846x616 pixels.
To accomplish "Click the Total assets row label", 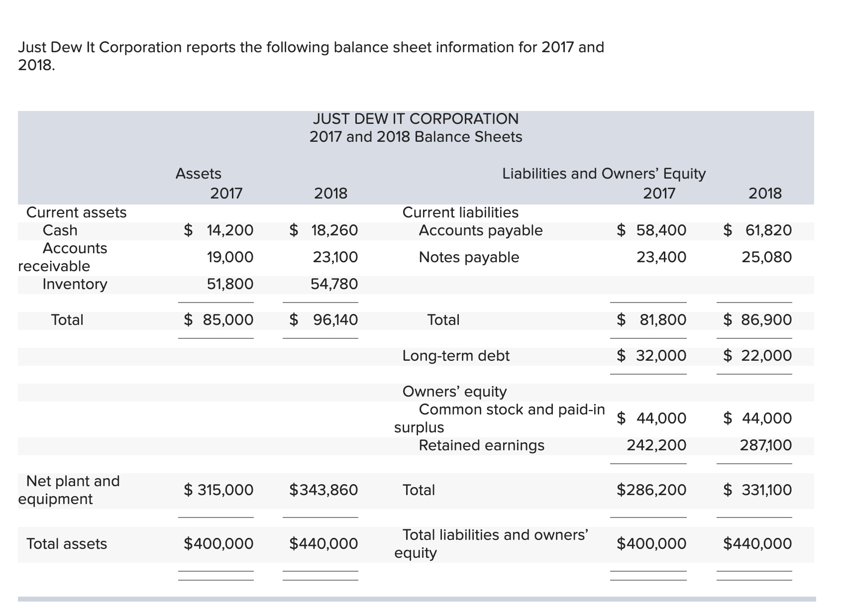I will point(67,544).
